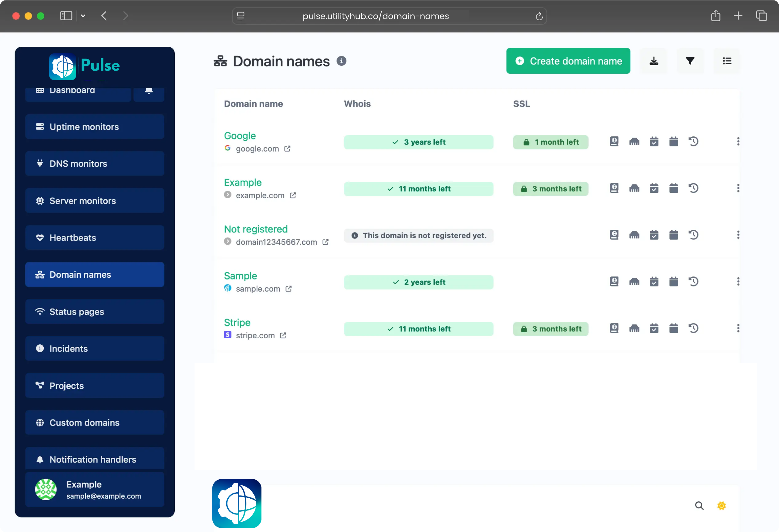Open Status pages from the sidebar

pos(95,312)
